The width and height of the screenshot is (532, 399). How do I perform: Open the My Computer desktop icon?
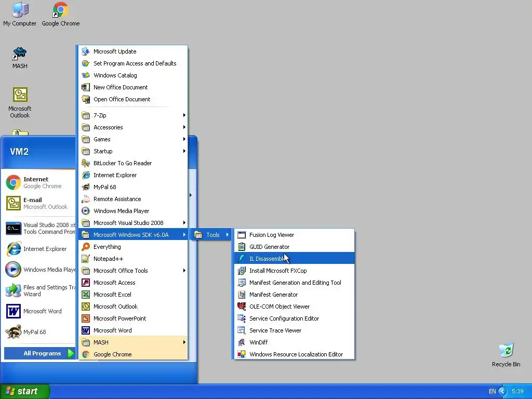click(20, 14)
